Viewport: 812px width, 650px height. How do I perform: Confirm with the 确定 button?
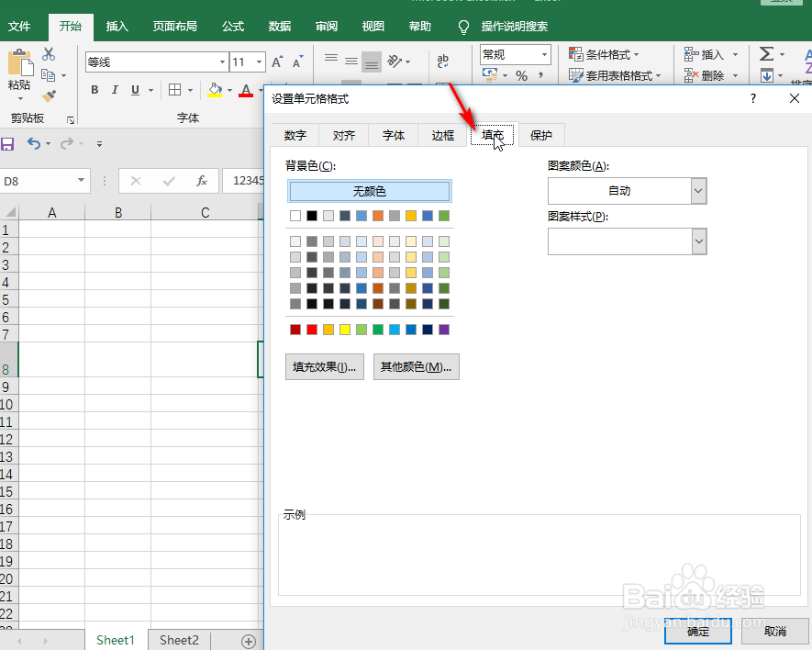pyautogui.click(x=698, y=632)
